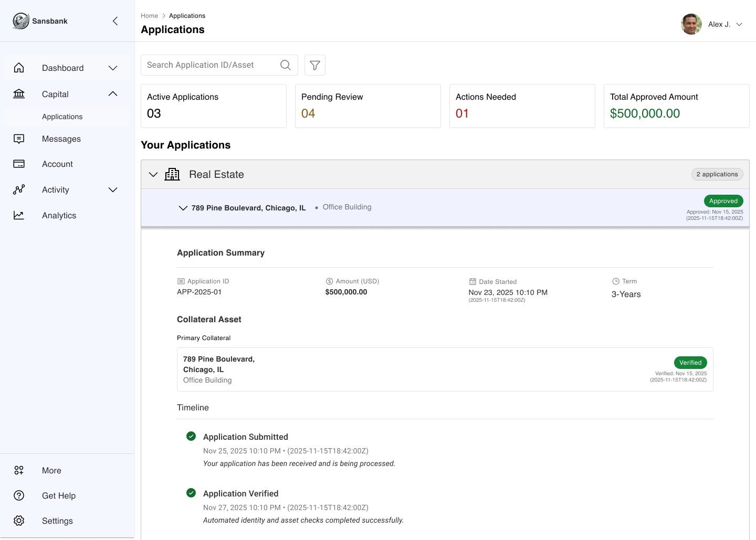The width and height of the screenshot is (756, 540).
Task: Select the Dashboard home icon
Action: [19, 68]
